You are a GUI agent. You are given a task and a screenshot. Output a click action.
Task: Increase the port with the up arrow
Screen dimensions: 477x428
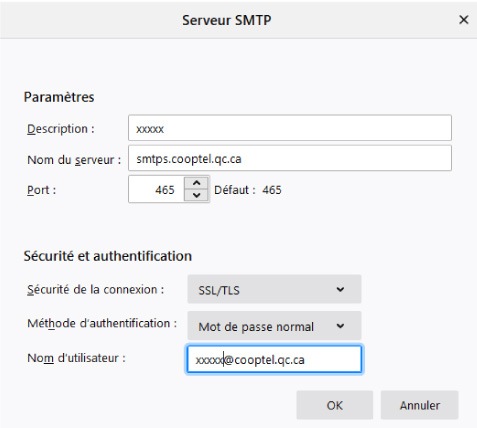point(197,183)
